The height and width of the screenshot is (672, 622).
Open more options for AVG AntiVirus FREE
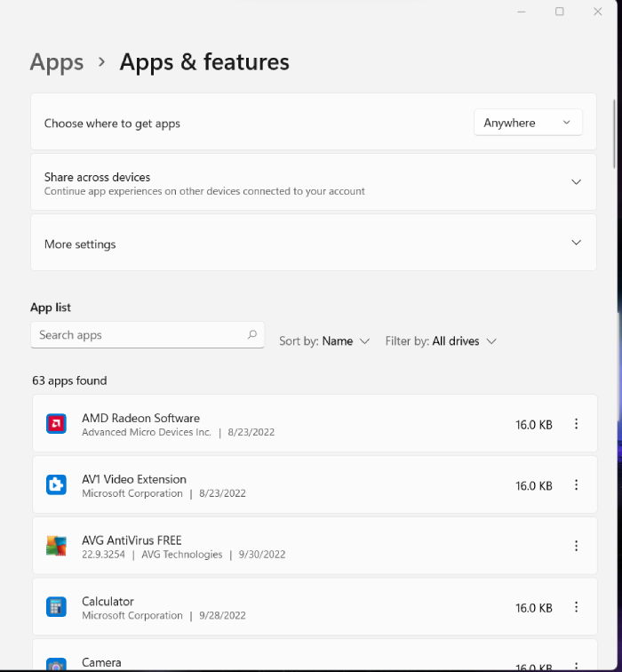pos(576,546)
